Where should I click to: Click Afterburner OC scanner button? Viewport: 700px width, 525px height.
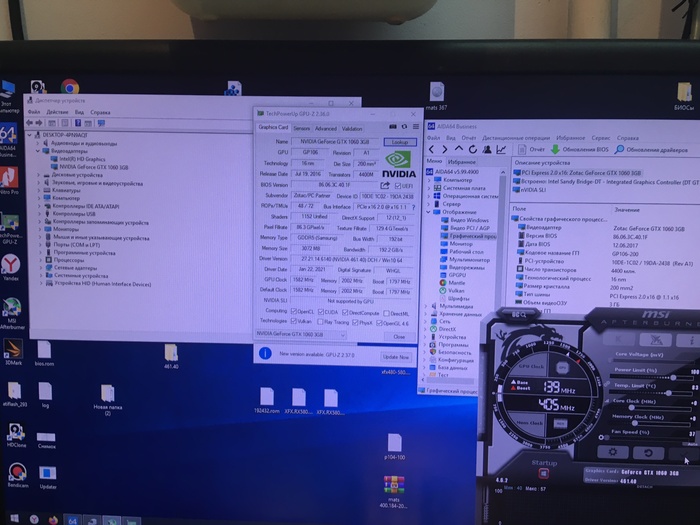point(656,340)
